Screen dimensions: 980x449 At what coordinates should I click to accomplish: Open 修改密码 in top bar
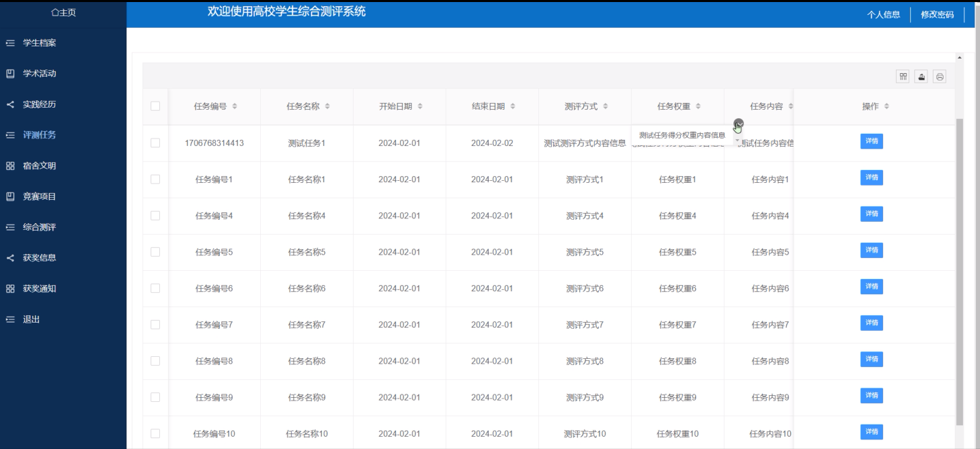[937, 14]
